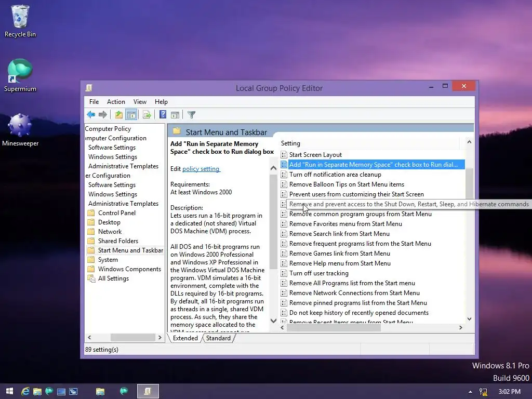This screenshot has width=532, height=399.
Task: Toggle the Show/Hide Action Pane icon
Action: tap(175, 115)
